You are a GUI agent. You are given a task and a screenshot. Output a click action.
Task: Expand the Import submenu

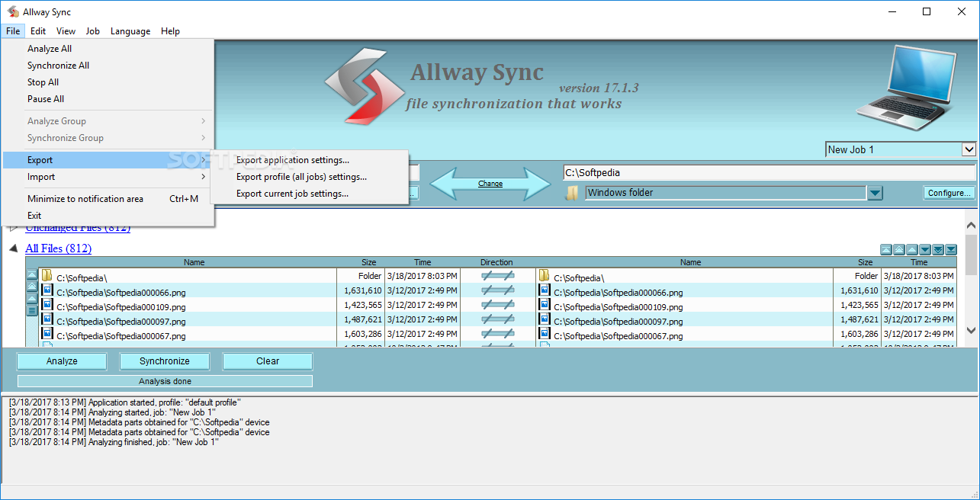pos(108,177)
